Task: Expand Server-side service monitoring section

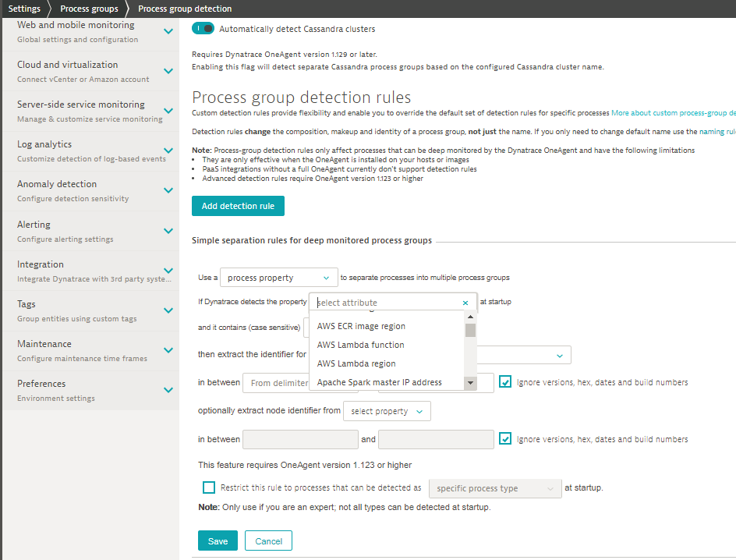Action: pos(168,112)
